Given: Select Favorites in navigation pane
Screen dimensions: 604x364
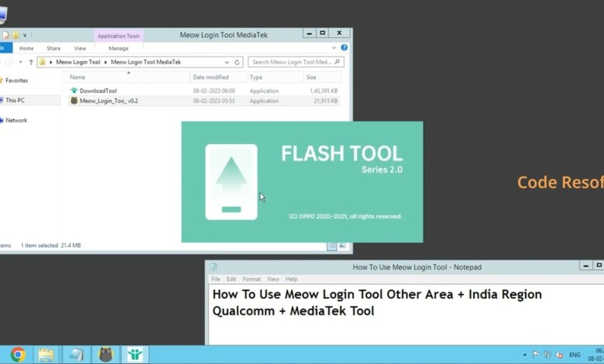Looking at the screenshot, I should (x=16, y=81).
